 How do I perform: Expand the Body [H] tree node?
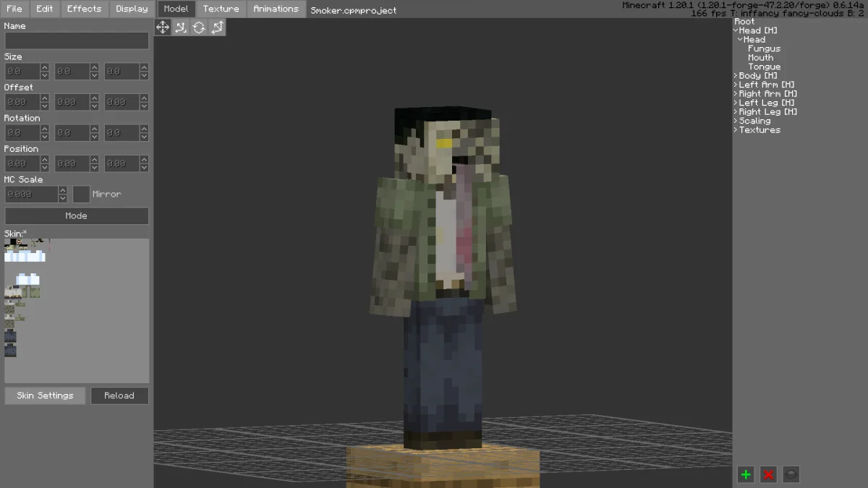pos(736,76)
